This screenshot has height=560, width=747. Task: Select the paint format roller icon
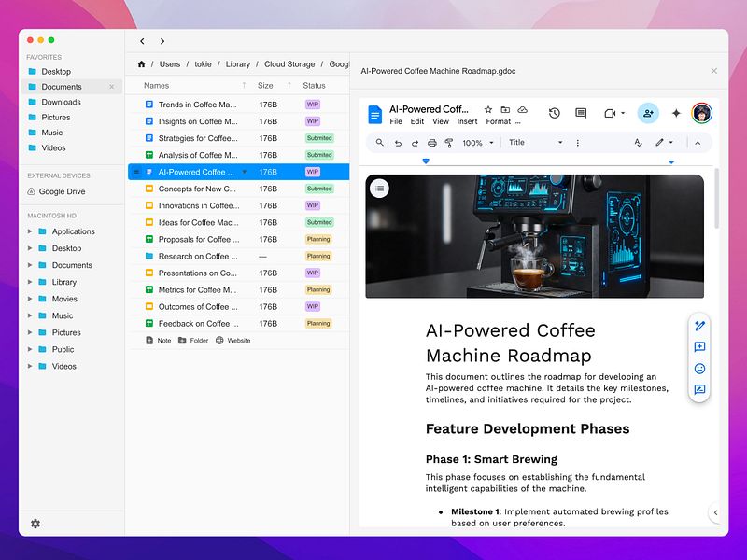449,143
